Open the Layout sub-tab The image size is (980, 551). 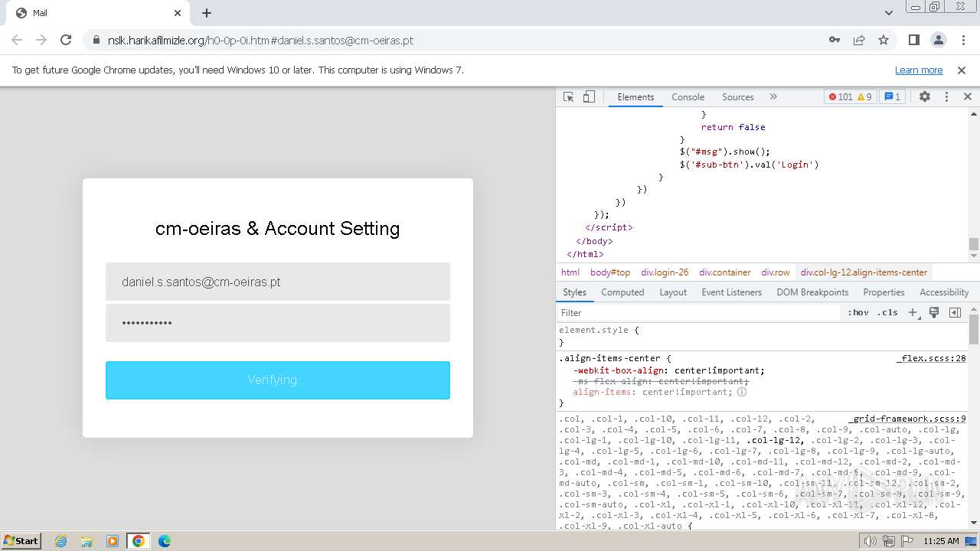(x=673, y=292)
